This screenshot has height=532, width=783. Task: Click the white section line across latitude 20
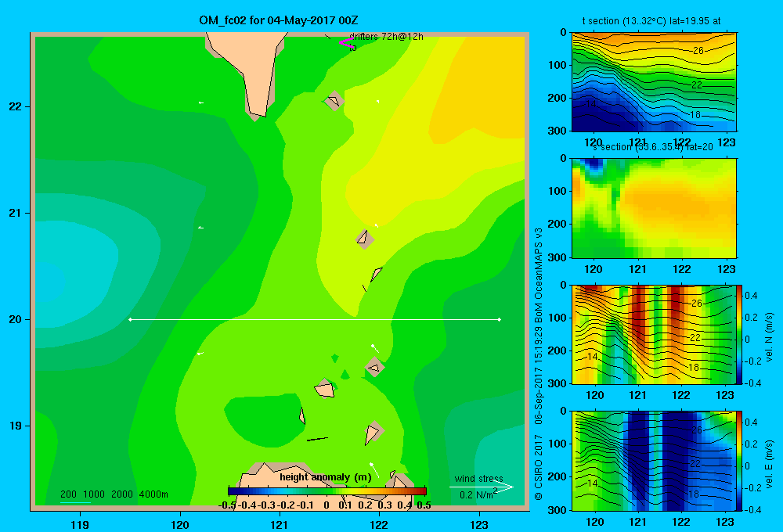pos(315,319)
